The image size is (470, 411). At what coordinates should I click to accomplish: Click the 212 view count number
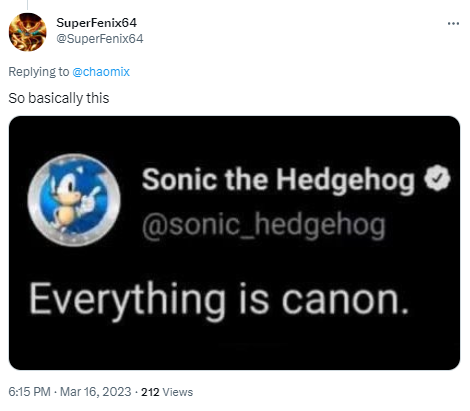(x=150, y=392)
